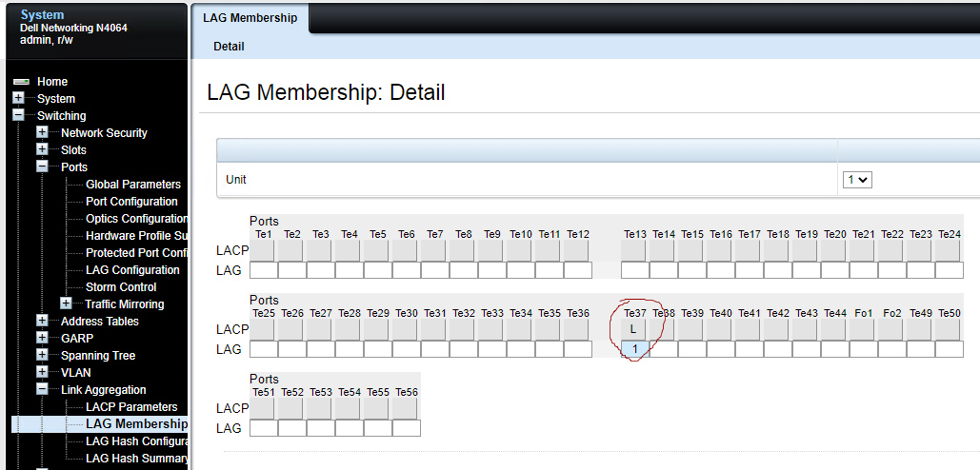The height and width of the screenshot is (470, 980).
Task: Collapse the Switching tree node
Action: tap(18, 115)
